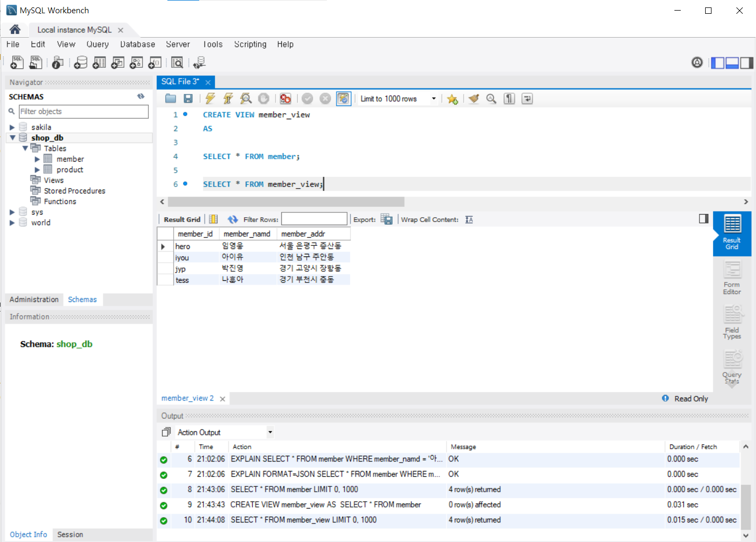Select the Object Info tab
Viewport: 756px width, 542px height.
28,535
